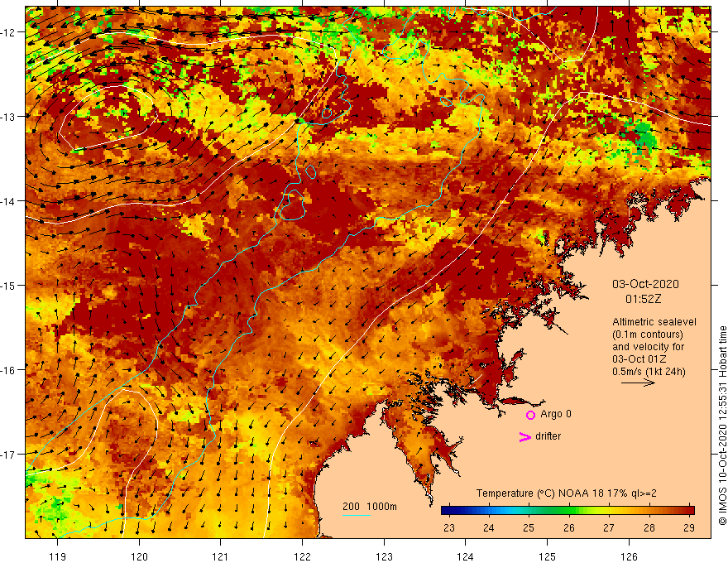
Task: Click the 124 longitude axis label
Action: [x=466, y=556]
